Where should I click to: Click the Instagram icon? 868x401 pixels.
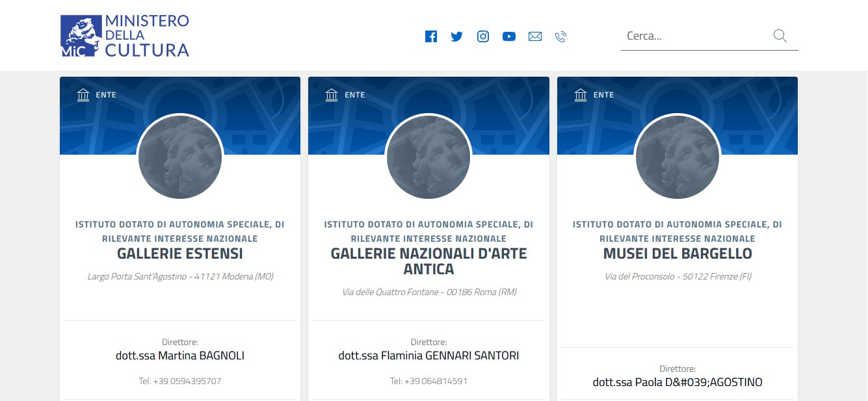[482, 36]
